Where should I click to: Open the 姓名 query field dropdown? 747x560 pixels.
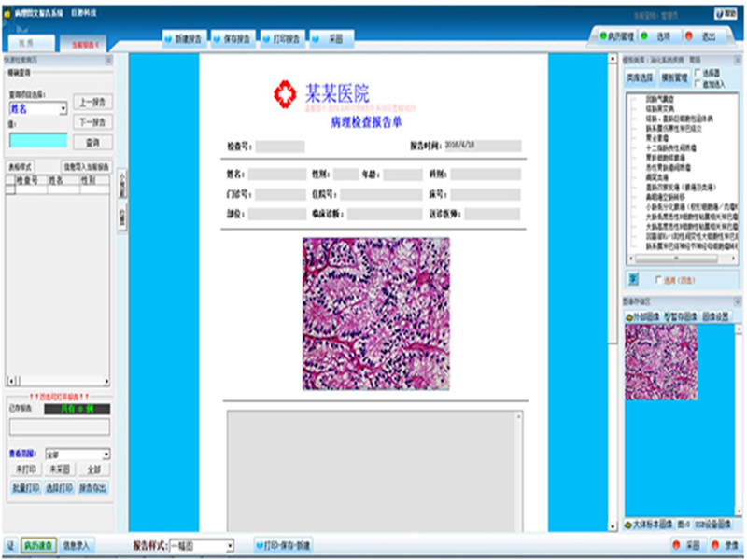coord(63,109)
